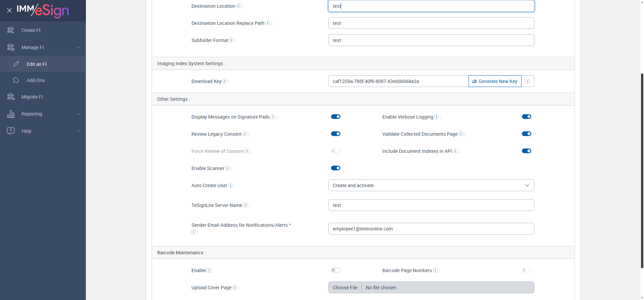This screenshot has height=300, width=644.
Task: Go to Migrate FI in sidebar
Action: pyautogui.click(x=32, y=97)
